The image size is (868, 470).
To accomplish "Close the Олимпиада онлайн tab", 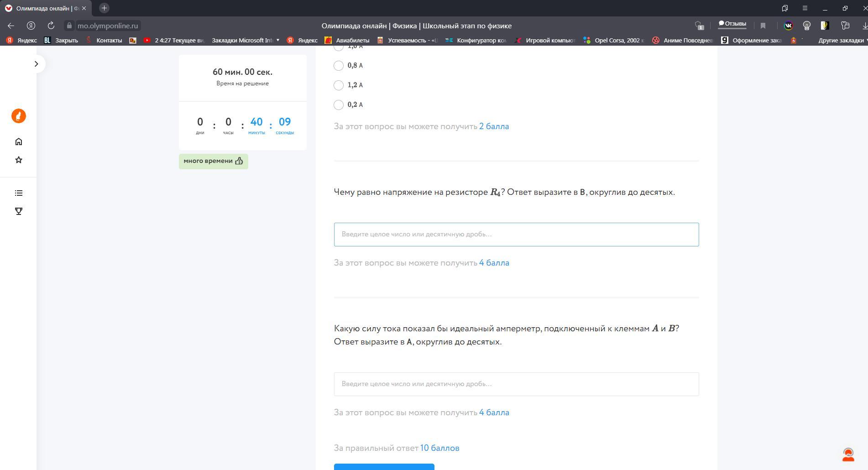I will click(x=84, y=8).
